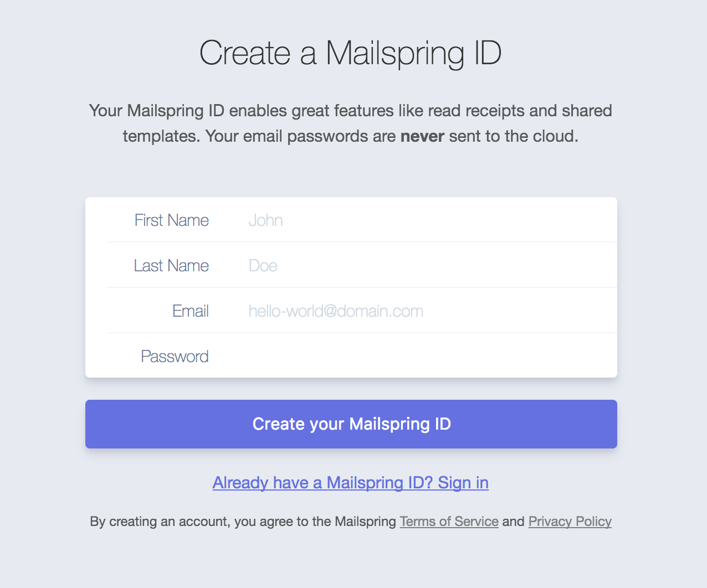Select the Email label
Viewport: 707px width, 588px height.
point(191,311)
